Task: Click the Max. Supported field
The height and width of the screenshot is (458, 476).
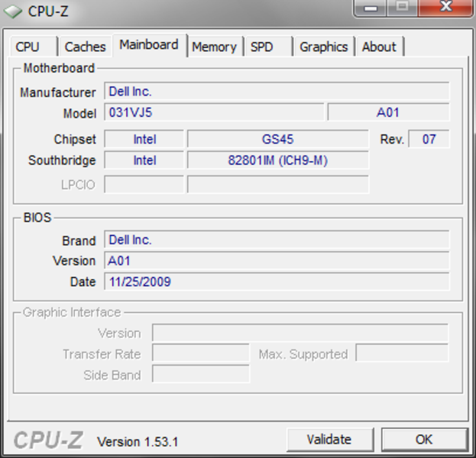Action: click(402, 353)
